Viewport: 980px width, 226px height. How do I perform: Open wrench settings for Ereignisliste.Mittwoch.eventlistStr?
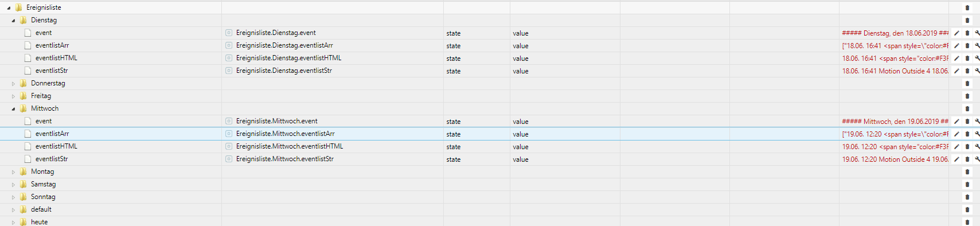(977, 159)
